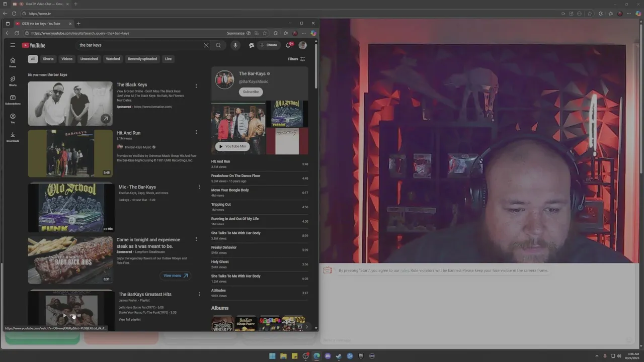Open the Hit And Run video thumbnail

[x=70, y=153]
